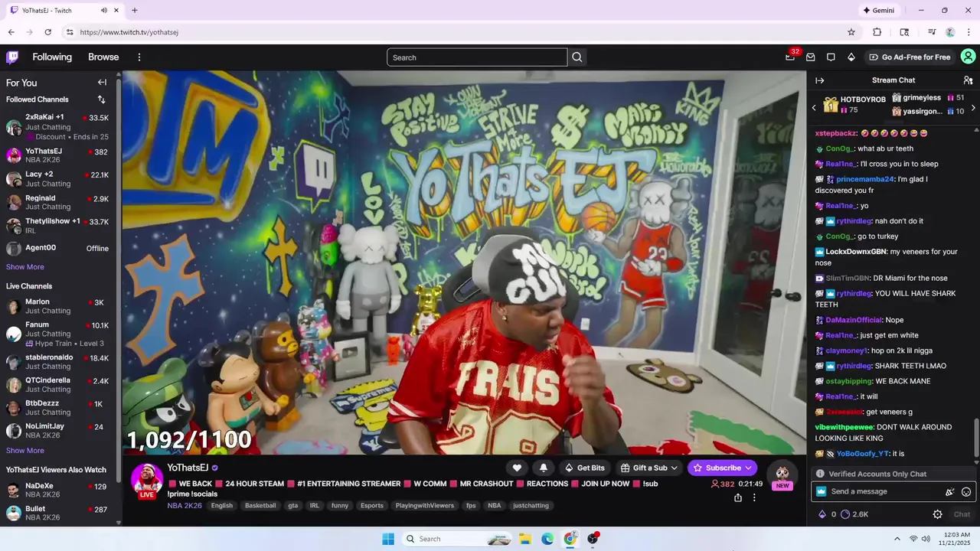Reload the page in Chrome

click(48, 32)
